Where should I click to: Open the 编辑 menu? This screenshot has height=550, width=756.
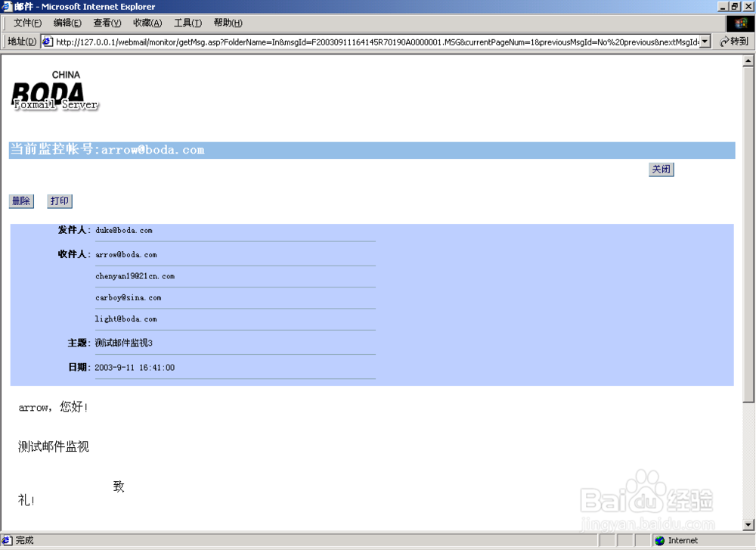pos(67,23)
